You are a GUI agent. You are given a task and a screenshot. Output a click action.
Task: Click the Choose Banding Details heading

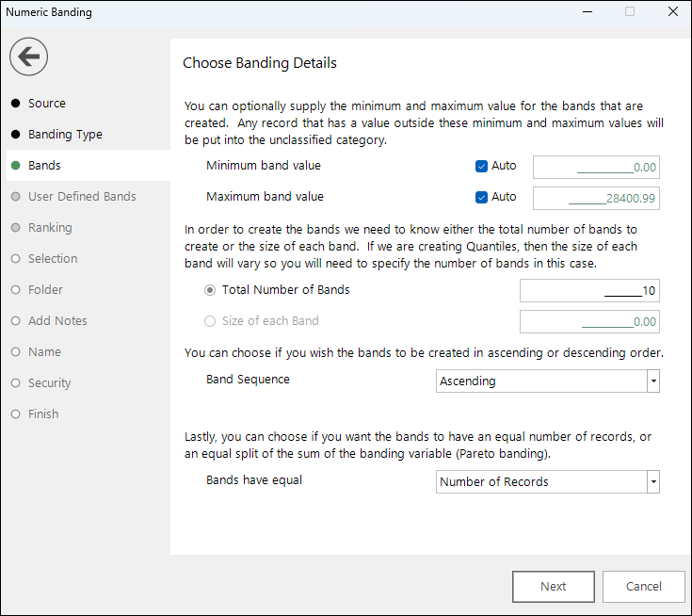pyautogui.click(x=260, y=63)
